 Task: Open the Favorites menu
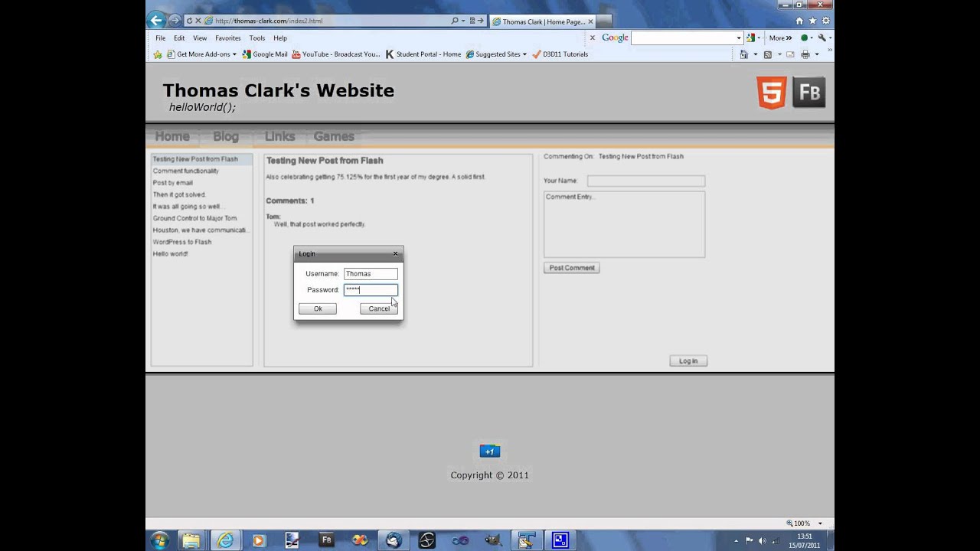click(228, 38)
